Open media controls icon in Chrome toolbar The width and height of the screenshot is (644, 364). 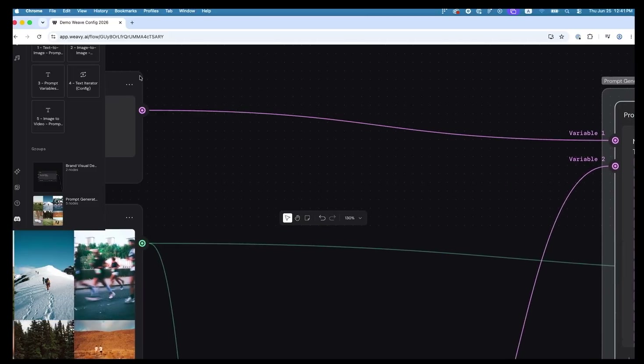(607, 37)
